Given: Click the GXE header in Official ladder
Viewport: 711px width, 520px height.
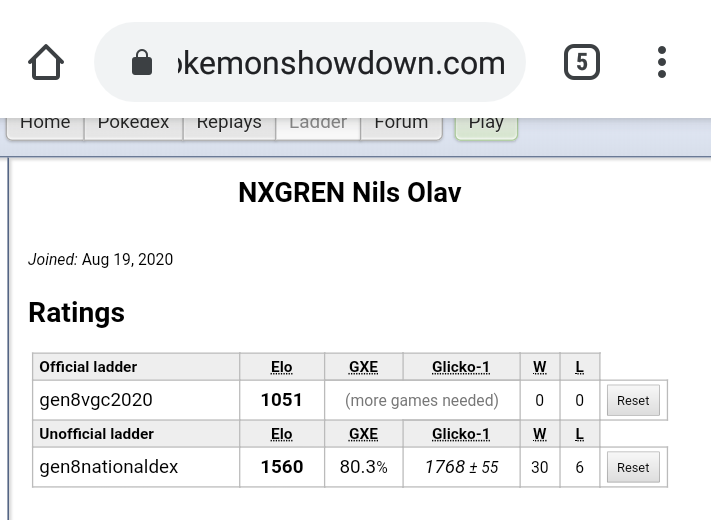Looking at the screenshot, I should point(363,367).
